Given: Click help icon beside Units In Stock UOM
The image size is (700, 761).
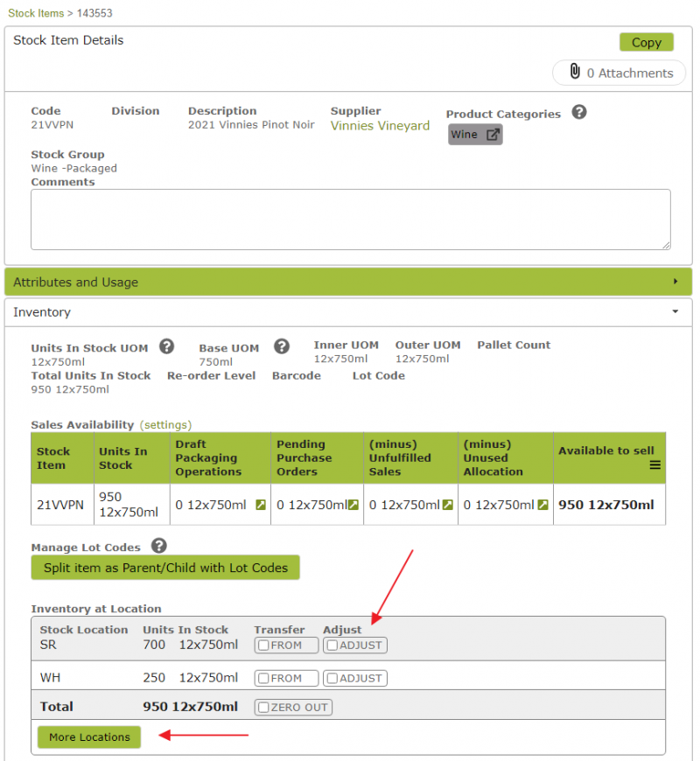Looking at the screenshot, I should (x=166, y=346).
